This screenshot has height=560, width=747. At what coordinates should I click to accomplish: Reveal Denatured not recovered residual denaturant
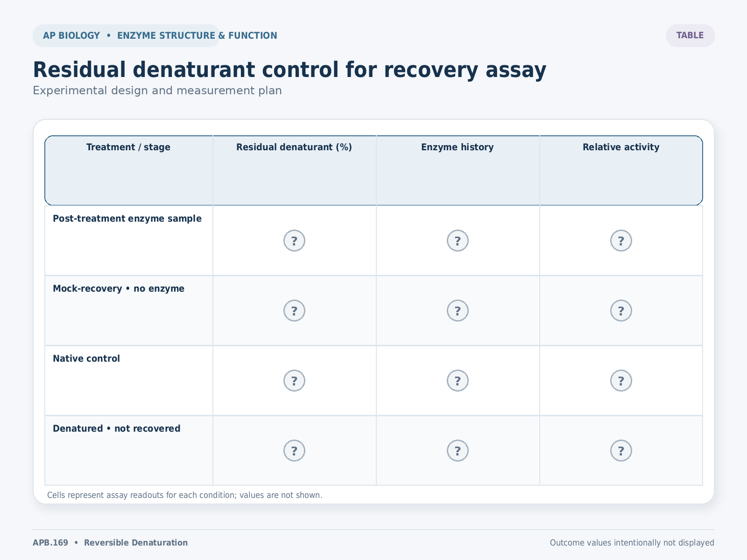click(294, 451)
